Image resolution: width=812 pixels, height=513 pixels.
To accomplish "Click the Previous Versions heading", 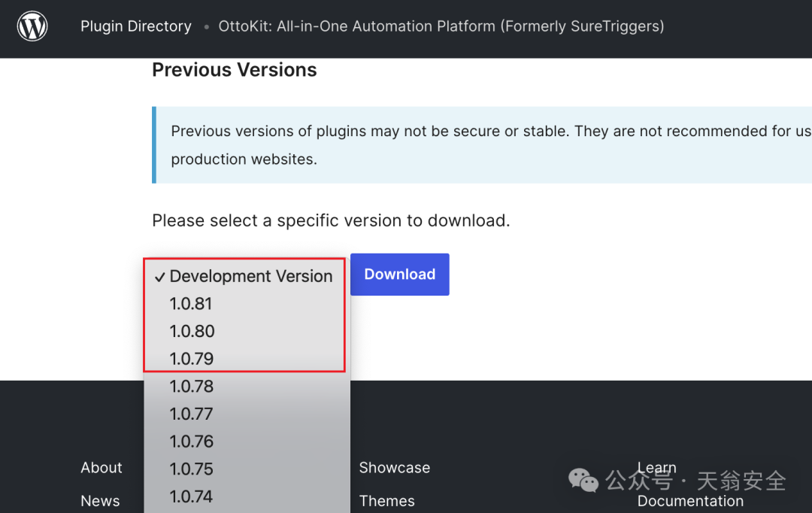I will 234,70.
